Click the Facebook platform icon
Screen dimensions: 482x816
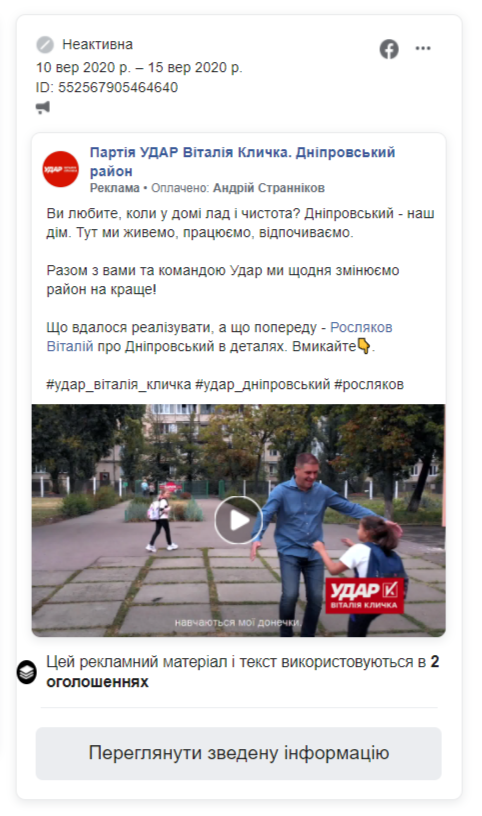pos(389,49)
